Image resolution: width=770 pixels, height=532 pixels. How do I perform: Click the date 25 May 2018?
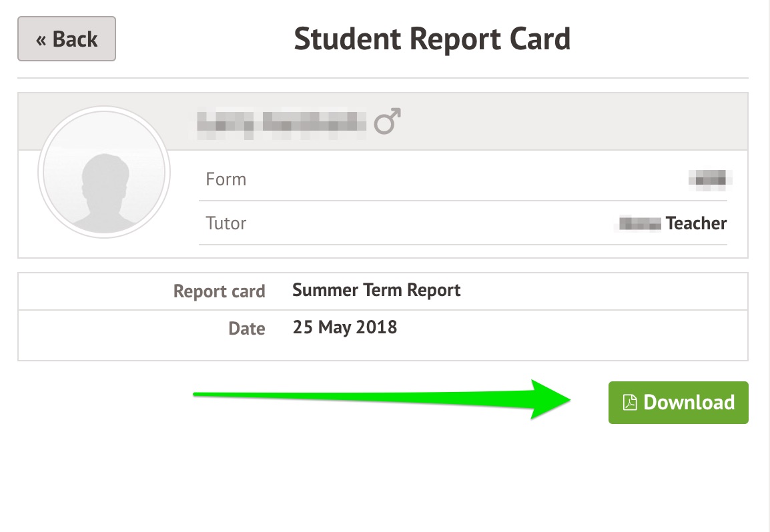tap(345, 327)
